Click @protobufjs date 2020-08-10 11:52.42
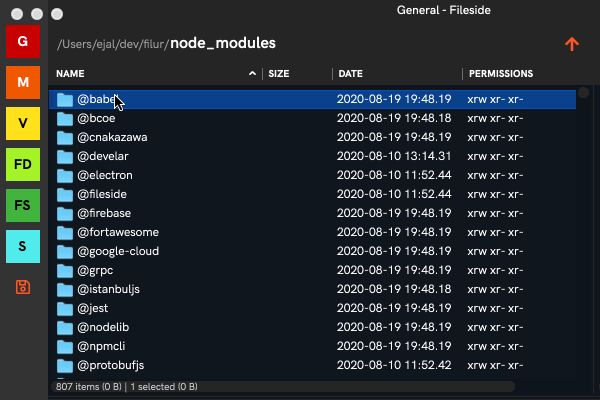Screen dimensions: 600x400 [394, 365]
